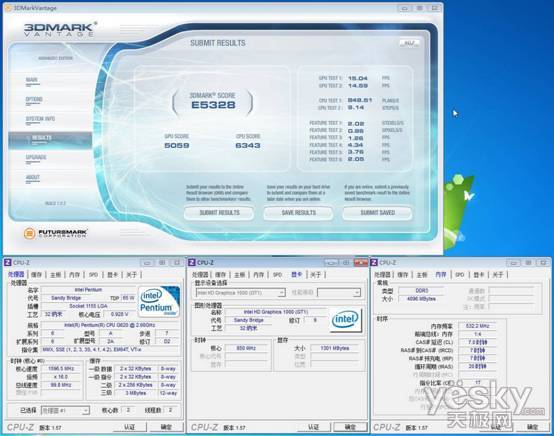
Task: Click the SUBMIT RESULTS button
Action: pos(219,213)
